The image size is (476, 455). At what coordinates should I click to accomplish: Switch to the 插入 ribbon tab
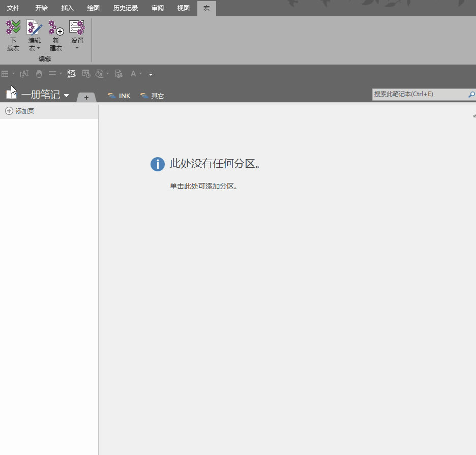tap(68, 8)
